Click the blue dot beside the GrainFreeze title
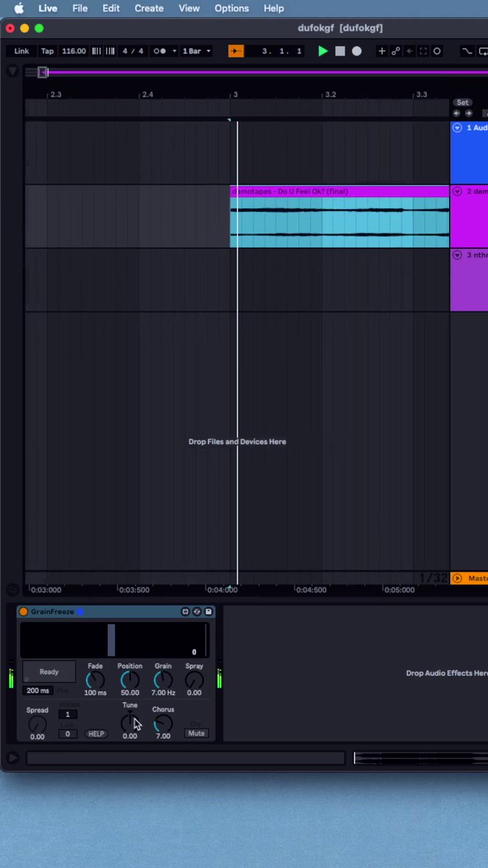Viewport: 488px width, 868px height. 80,612
